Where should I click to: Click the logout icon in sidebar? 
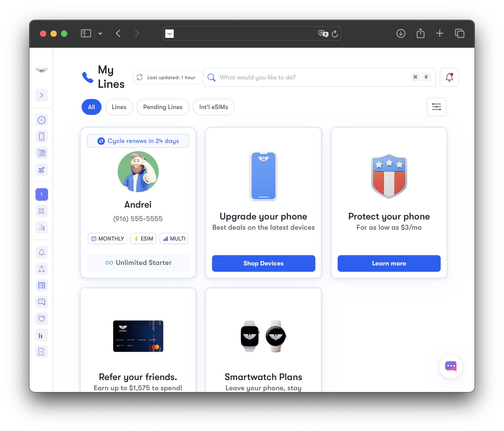pyautogui.click(x=42, y=352)
